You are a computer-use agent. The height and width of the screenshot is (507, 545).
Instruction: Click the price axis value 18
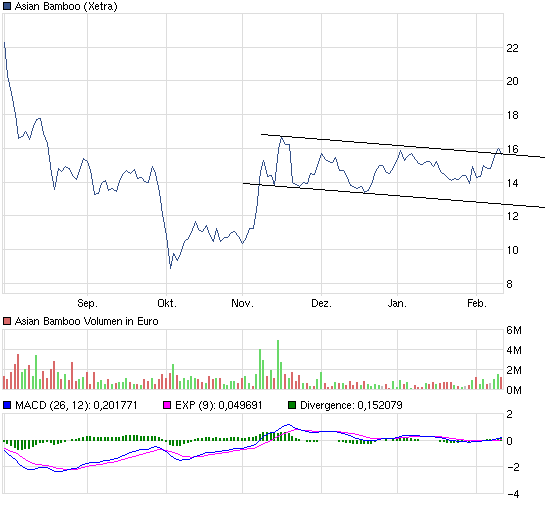pyautogui.click(x=512, y=115)
